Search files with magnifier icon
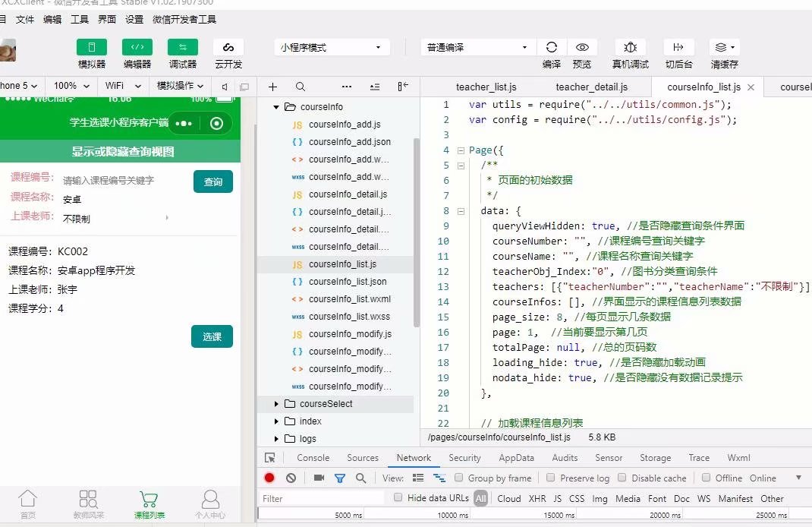The image size is (812, 527). point(301,87)
